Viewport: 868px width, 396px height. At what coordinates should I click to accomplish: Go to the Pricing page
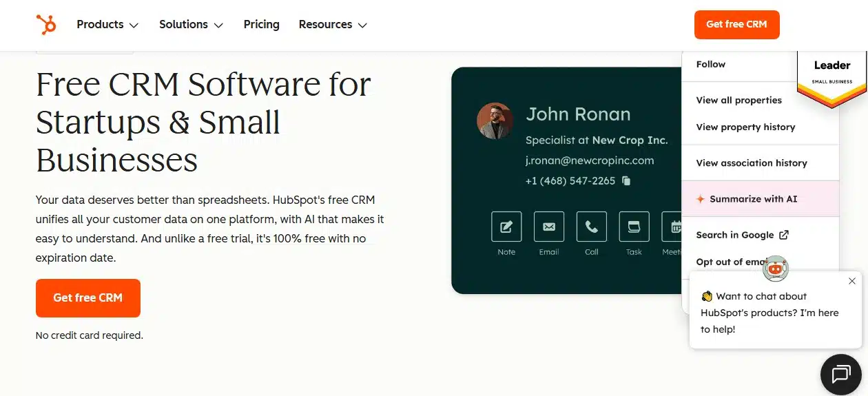point(261,25)
